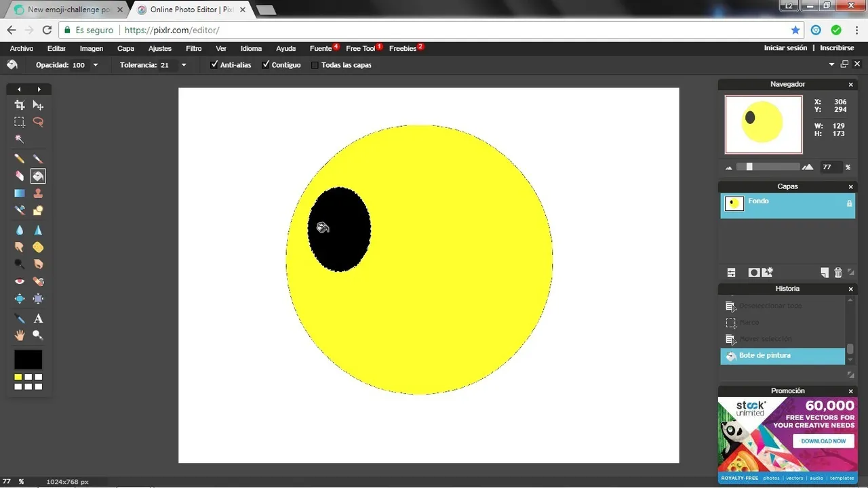
Task: Open the Archivo menu
Action: [22, 48]
